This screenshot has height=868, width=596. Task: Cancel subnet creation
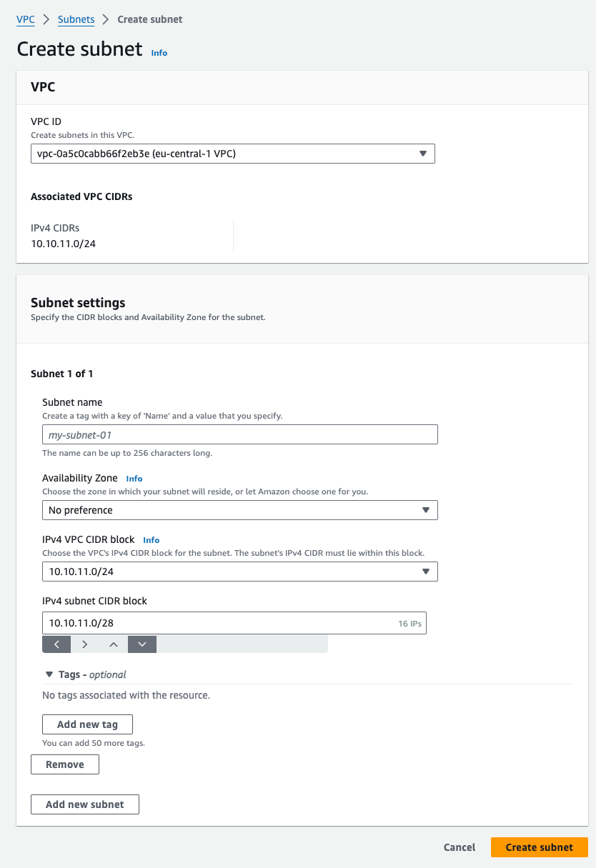(459, 847)
